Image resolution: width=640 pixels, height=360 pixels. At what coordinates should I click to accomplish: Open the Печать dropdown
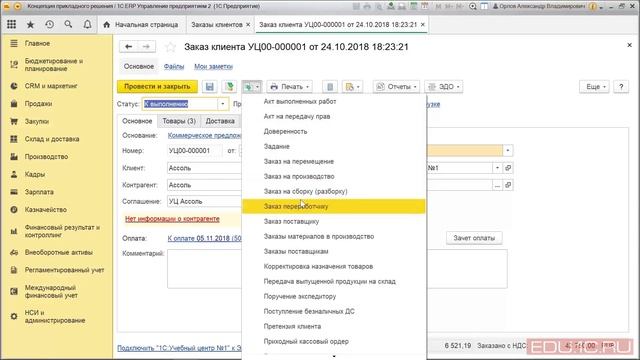(290, 87)
